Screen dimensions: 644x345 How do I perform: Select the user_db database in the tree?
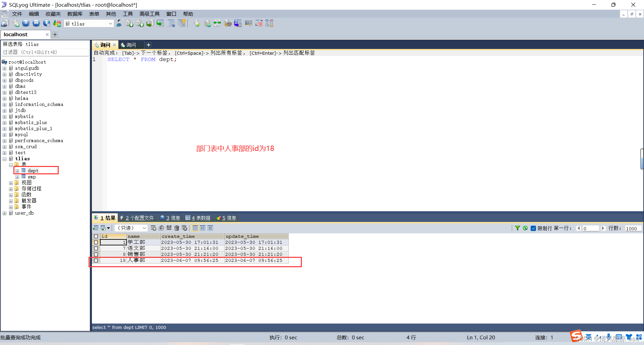(x=24, y=213)
